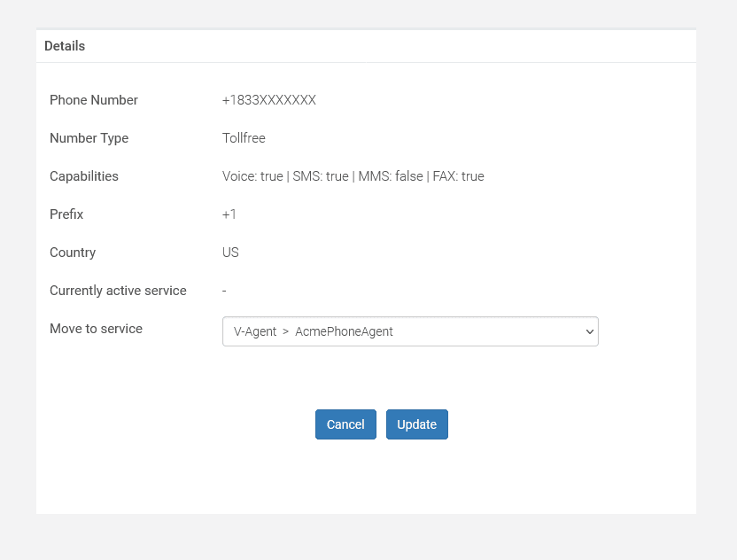This screenshot has height=560, width=737.
Task: Click the dropdown chevron arrow
Action: coord(589,331)
